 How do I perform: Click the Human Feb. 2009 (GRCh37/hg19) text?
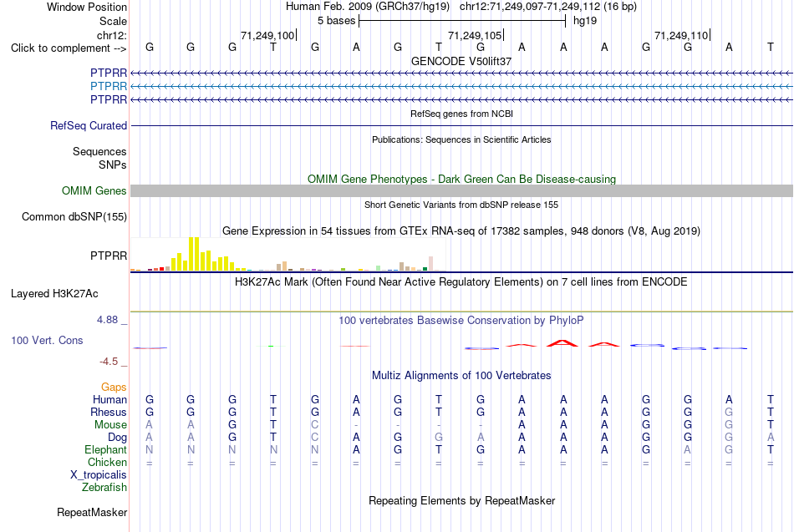tap(368, 7)
